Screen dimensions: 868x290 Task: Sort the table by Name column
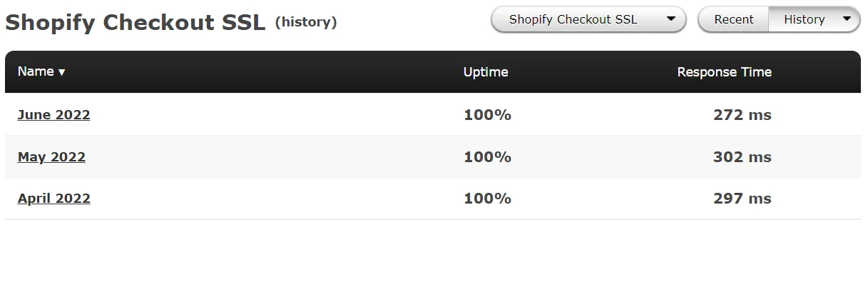tap(36, 71)
